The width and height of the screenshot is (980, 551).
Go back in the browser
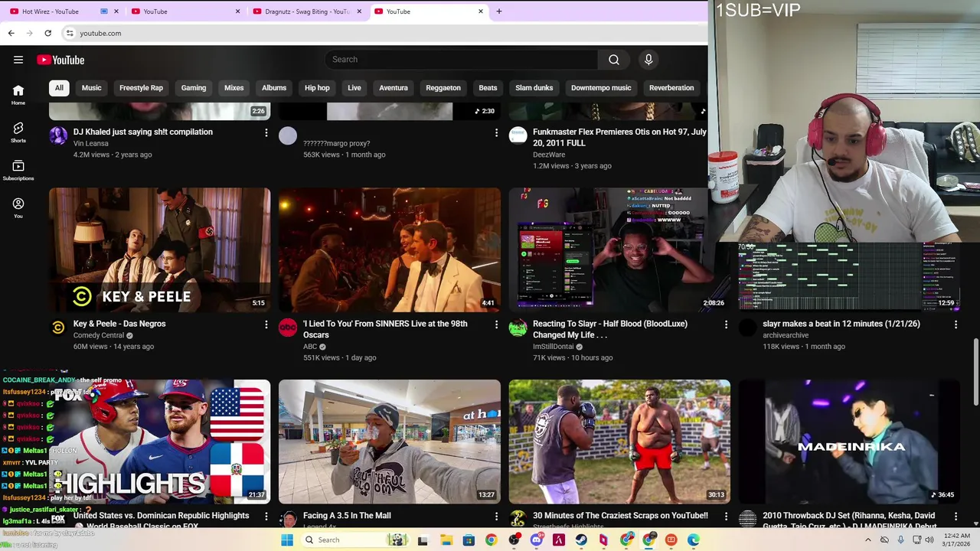[11, 33]
